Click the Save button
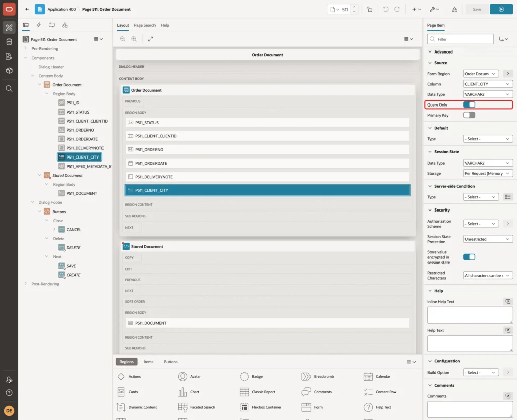The width and height of the screenshot is (517, 420). point(477,9)
